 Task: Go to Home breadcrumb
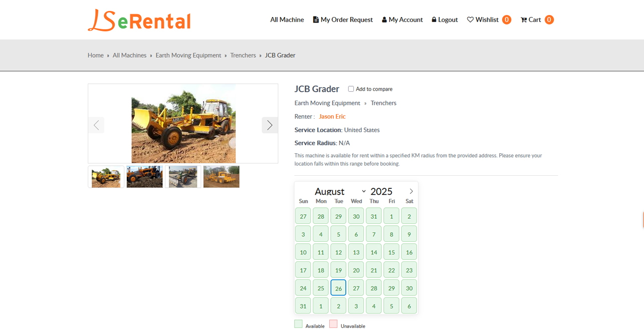click(96, 55)
